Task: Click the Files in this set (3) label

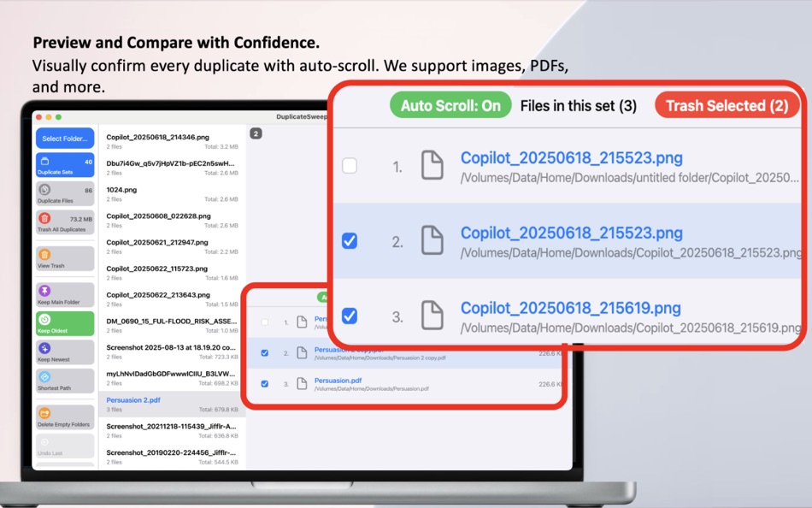Action: point(579,106)
